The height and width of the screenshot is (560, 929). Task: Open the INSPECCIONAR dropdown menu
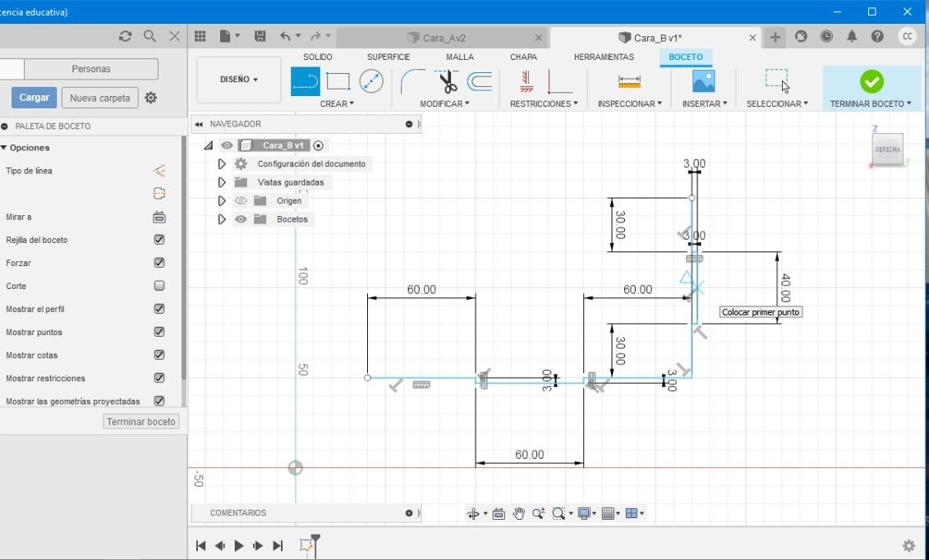click(629, 103)
